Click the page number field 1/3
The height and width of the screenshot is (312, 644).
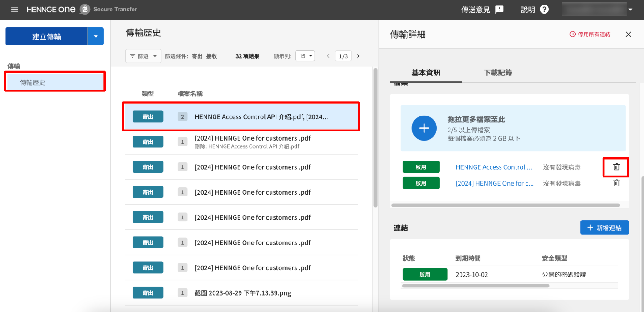(x=343, y=56)
